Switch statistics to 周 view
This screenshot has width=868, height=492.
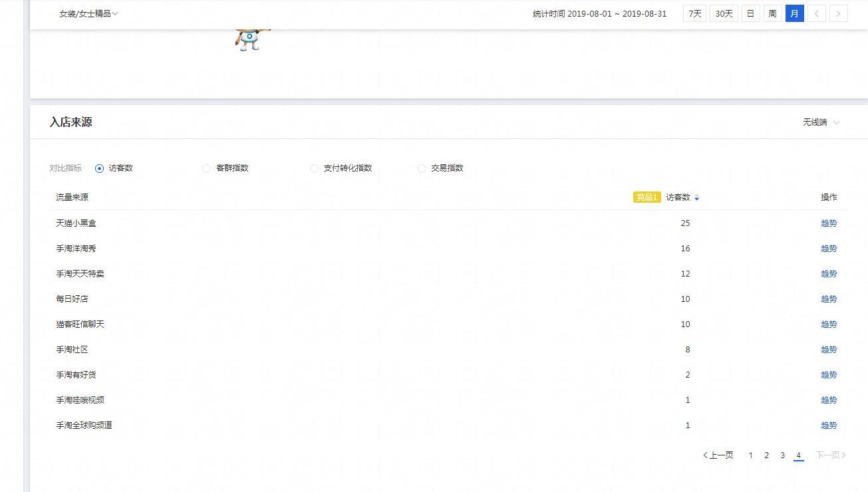772,13
